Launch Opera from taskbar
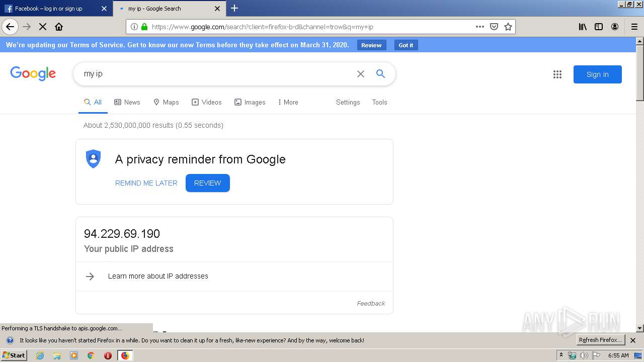Viewport: 644px width, 362px height. [108, 355]
